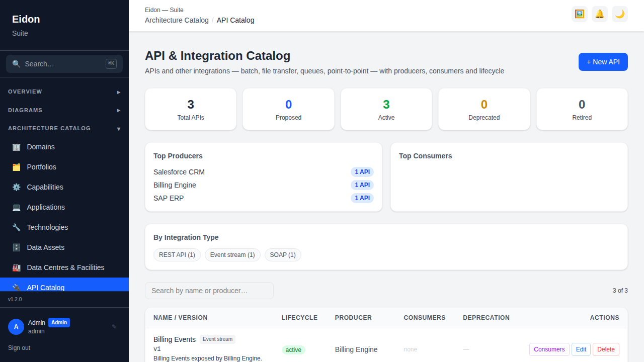The image size is (644, 362).
Task: Delete the Billing Events API
Action: click(x=606, y=349)
